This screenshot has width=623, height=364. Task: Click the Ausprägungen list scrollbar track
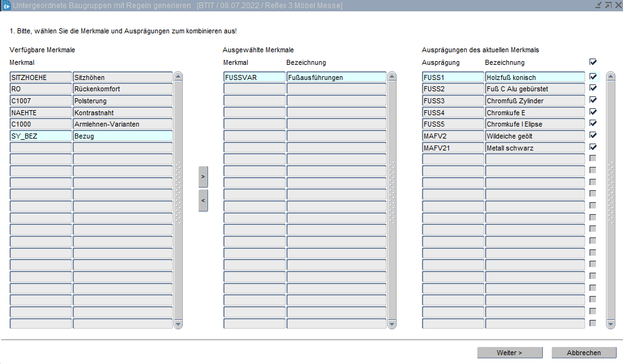tap(610, 252)
